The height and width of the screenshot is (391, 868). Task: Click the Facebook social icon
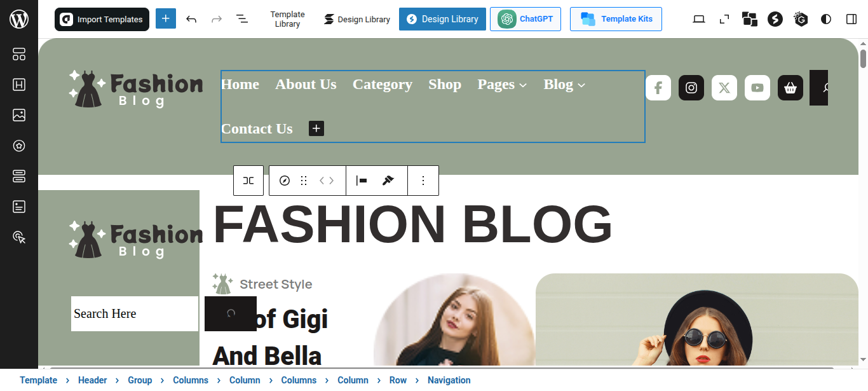[658, 88]
